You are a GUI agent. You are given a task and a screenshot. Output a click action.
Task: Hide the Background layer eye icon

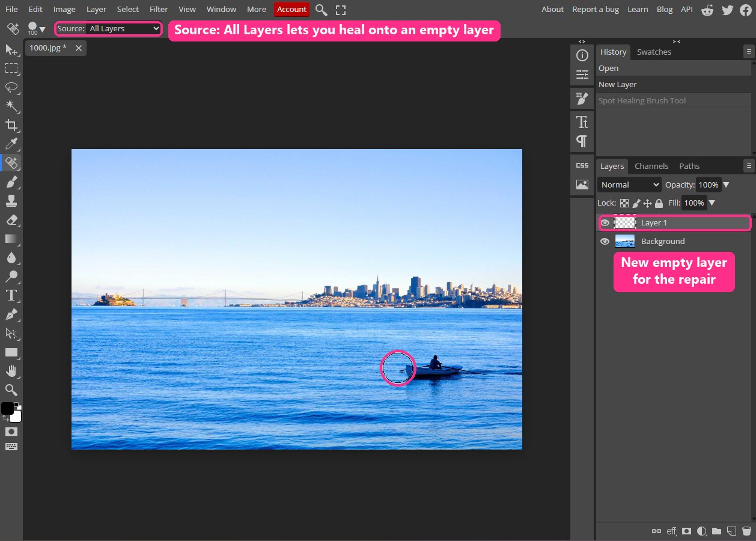pos(605,242)
